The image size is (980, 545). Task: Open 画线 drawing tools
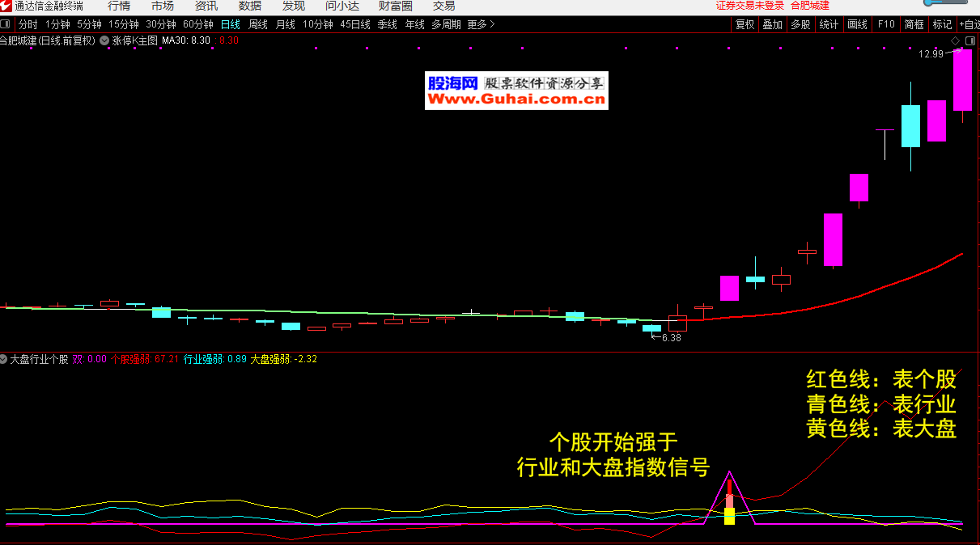pyautogui.click(x=857, y=24)
